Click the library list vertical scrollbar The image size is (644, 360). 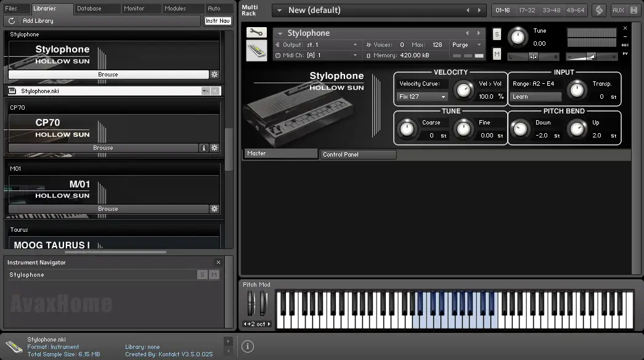pos(229,149)
